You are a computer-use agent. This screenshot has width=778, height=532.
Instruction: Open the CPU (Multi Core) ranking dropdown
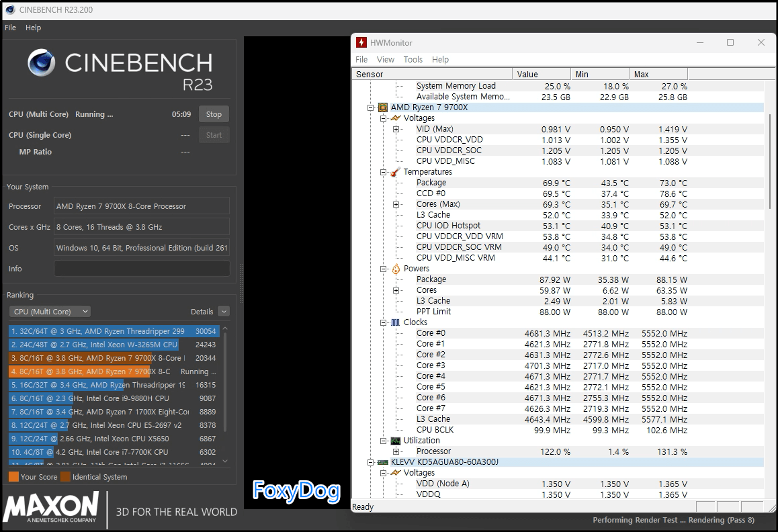pyautogui.click(x=50, y=312)
